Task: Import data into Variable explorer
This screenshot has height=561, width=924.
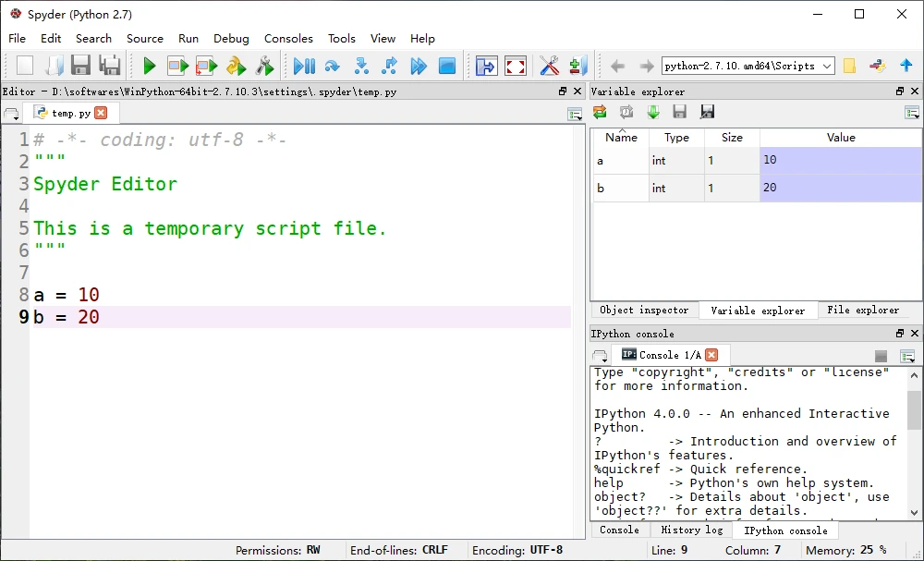Action: point(653,112)
